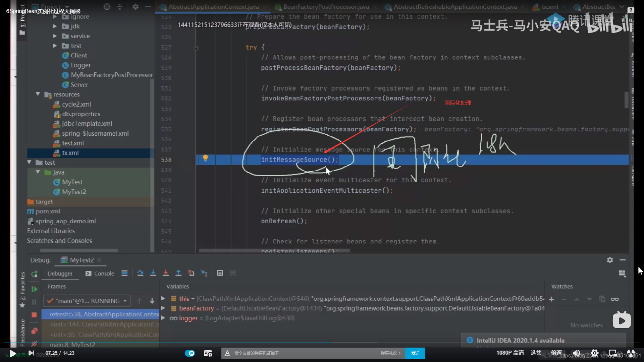
Task: Open the Favorites side tool window
Action: click(22, 290)
